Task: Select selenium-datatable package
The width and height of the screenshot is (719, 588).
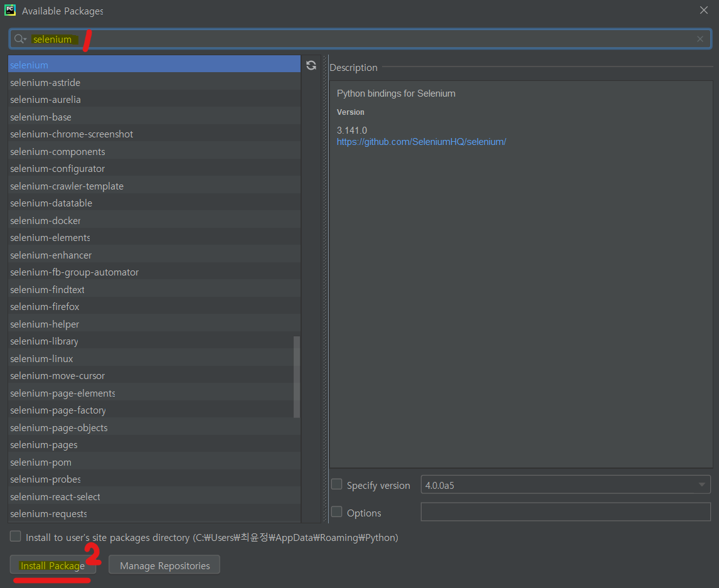Action: coord(154,203)
